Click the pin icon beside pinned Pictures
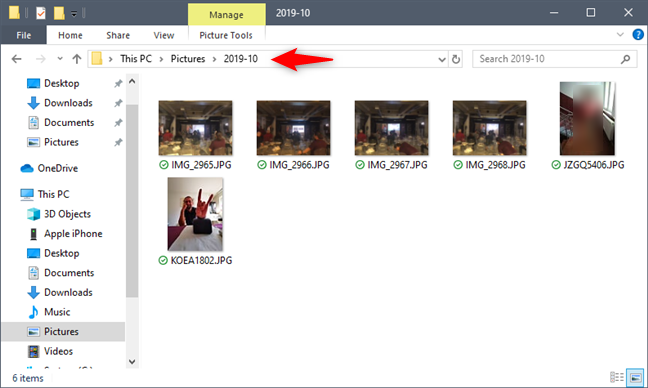This screenshot has width=648, height=388. pos(118,143)
